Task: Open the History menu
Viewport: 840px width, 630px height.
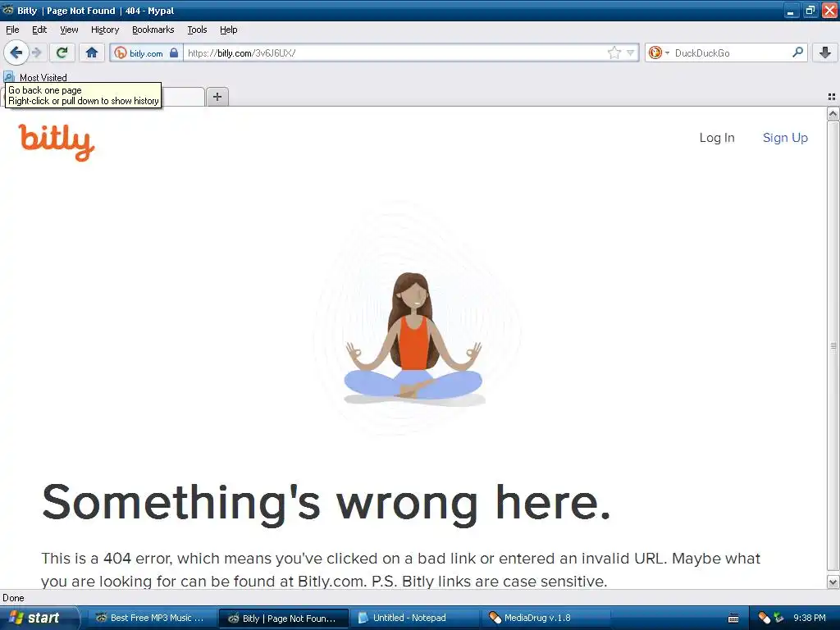Action: pyautogui.click(x=105, y=30)
